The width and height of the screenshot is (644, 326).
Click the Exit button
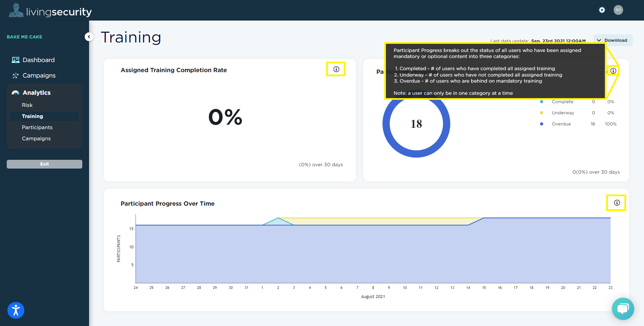(45, 164)
